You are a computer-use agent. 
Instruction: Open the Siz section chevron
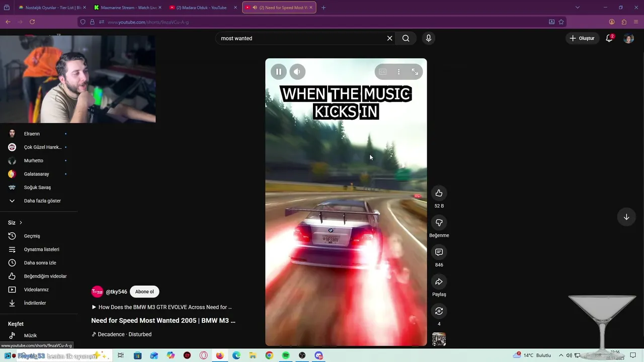(21, 223)
